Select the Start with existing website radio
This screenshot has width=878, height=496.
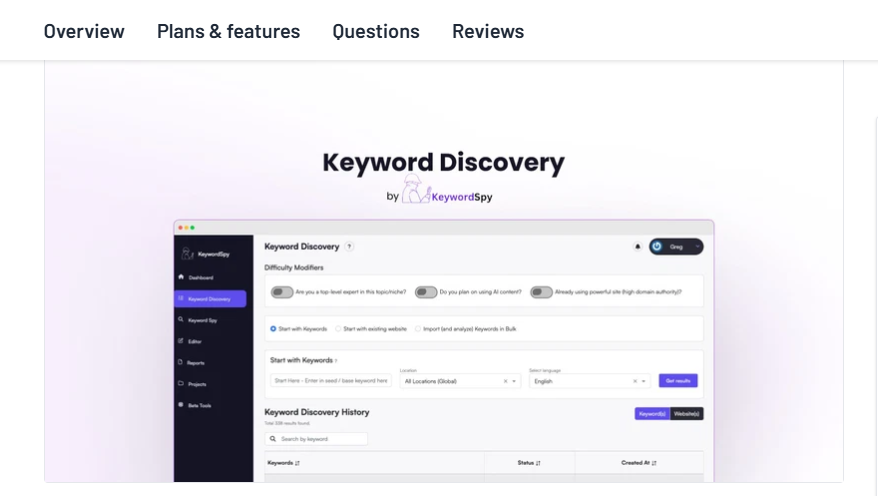(338, 329)
